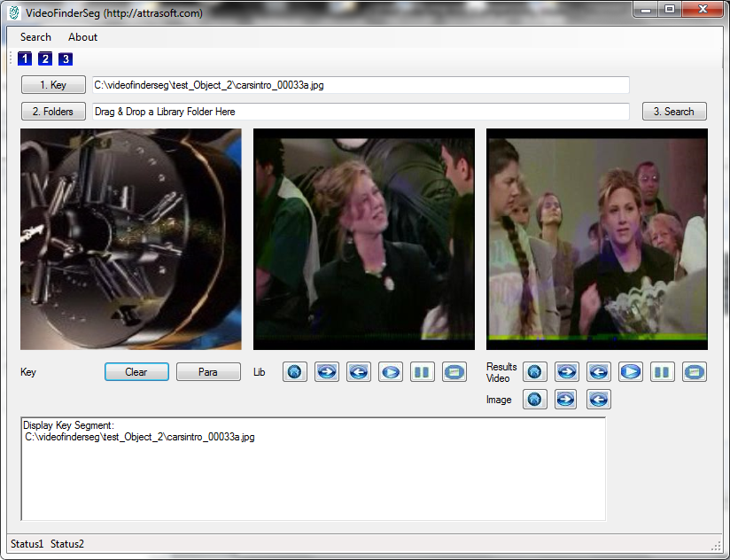This screenshot has height=560, width=730.
Task: Close the VideoFinderSeg window
Action: pyautogui.click(x=703, y=10)
